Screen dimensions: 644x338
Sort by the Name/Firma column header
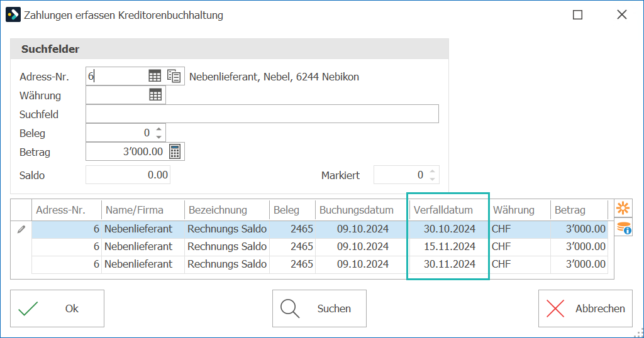click(143, 210)
